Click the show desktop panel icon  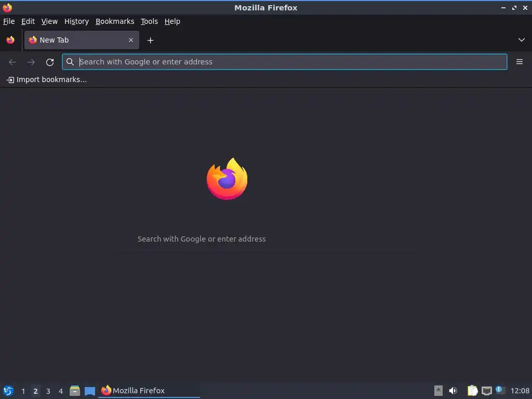[x=89, y=391]
